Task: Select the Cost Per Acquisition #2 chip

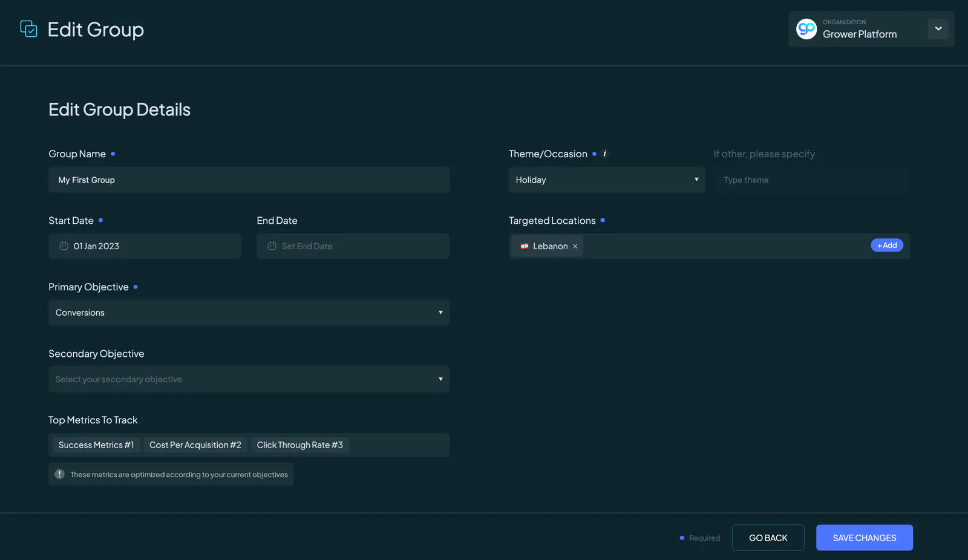Action: click(195, 445)
